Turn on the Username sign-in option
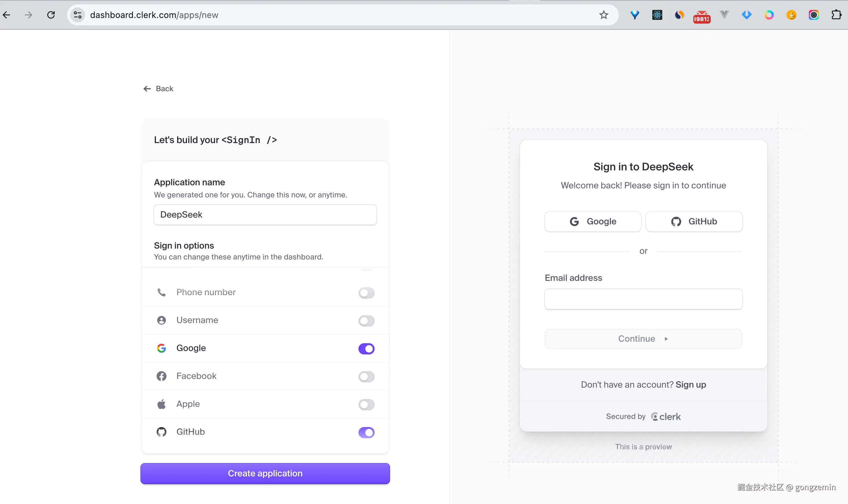 [x=366, y=321]
